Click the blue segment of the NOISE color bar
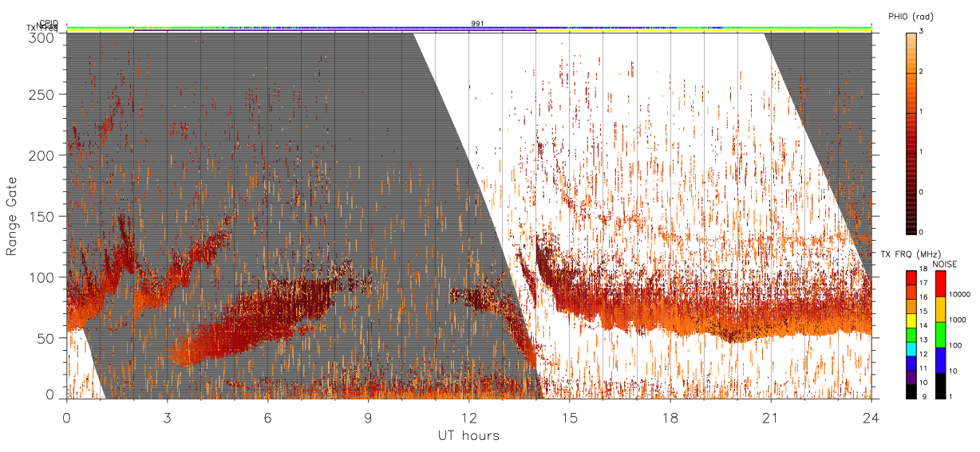Screen dimensions: 980x452 [940, 360]
